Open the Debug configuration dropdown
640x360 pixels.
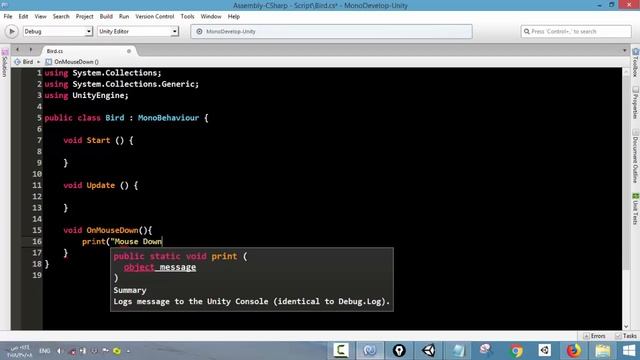tap(58, 31)
